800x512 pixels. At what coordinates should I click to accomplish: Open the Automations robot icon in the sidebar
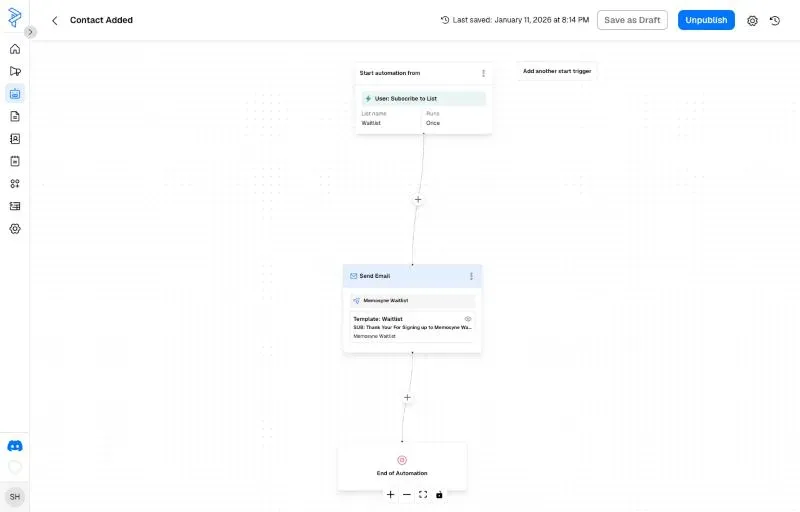click(15, 94)
